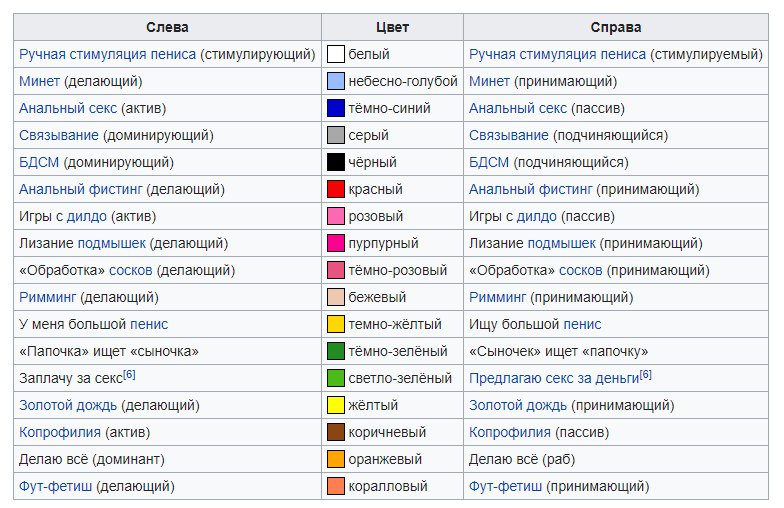
Task: Click the Слева column header
Action: click(x=167, y=27)
